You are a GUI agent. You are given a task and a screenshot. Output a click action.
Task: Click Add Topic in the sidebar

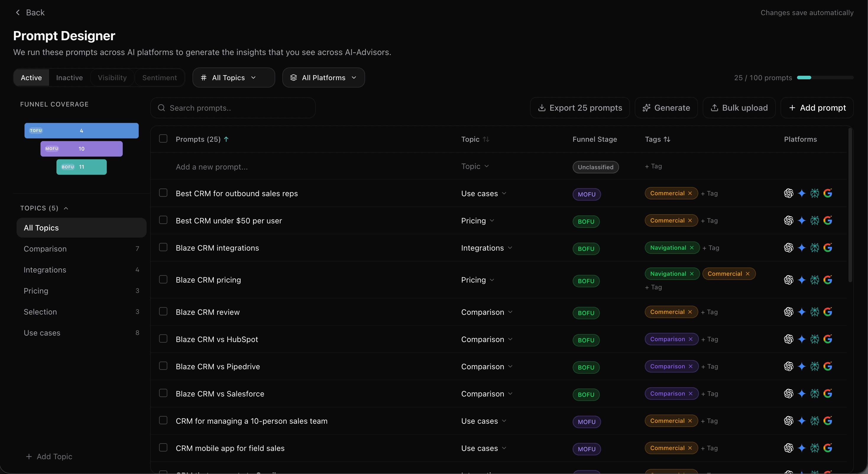49,457
